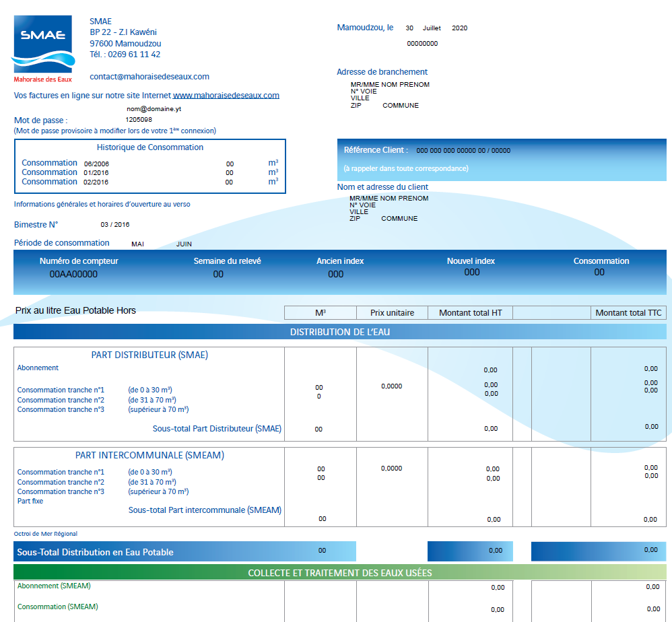672x622 pixels.
Task: Click the SMAE Mahoraise des Eaux logo
Action: click(x=43, y=49)
